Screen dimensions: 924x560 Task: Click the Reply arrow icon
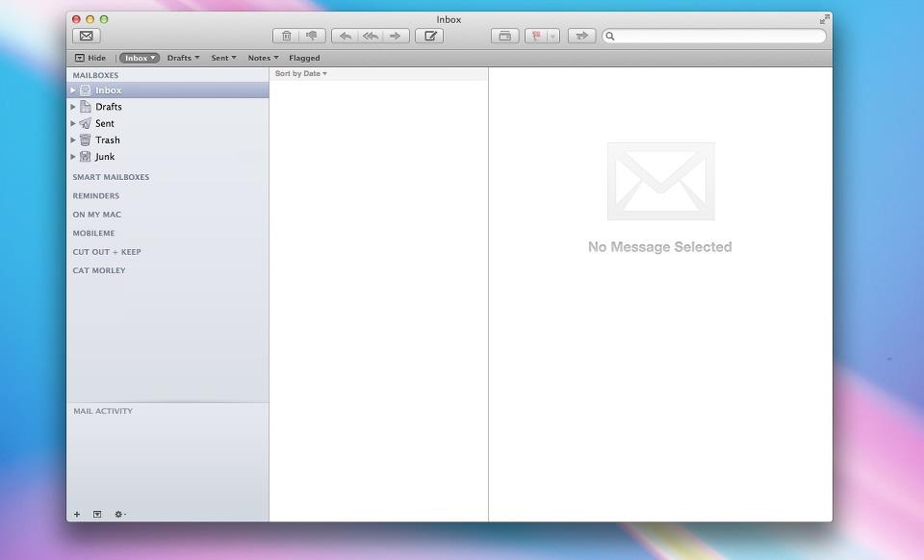(x=346, y=36)
